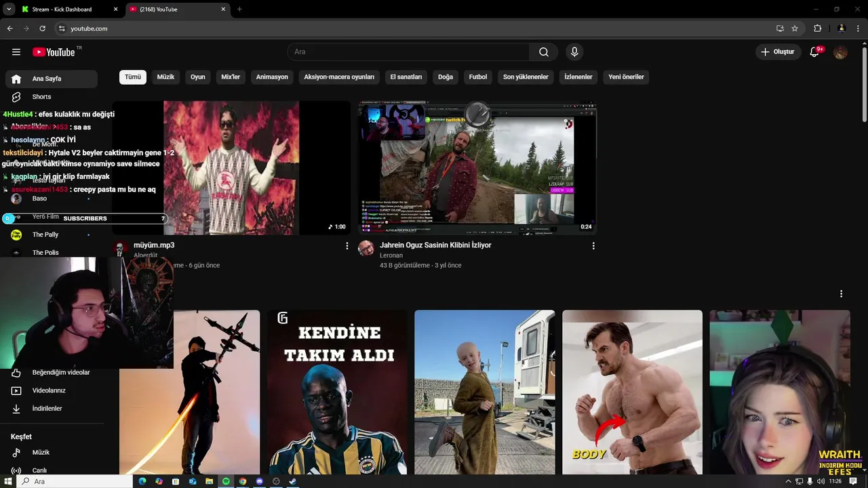Select the Yeni öneriler chip
Screen dimensions: 868x488
626,77
